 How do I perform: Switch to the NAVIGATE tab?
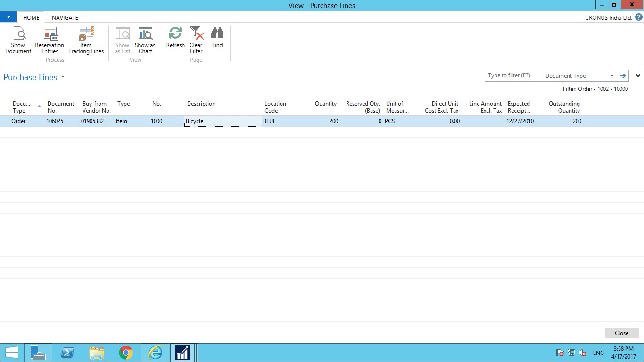(x=65, y=17)
